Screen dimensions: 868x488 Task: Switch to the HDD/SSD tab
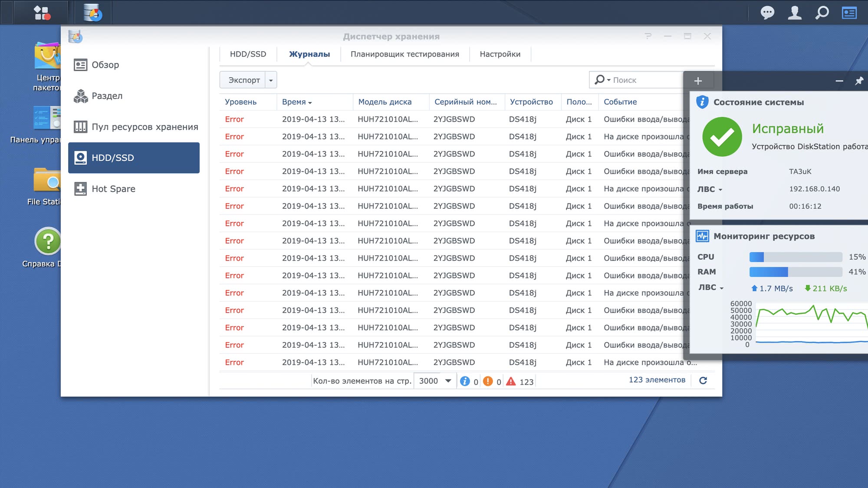[248, 54]
